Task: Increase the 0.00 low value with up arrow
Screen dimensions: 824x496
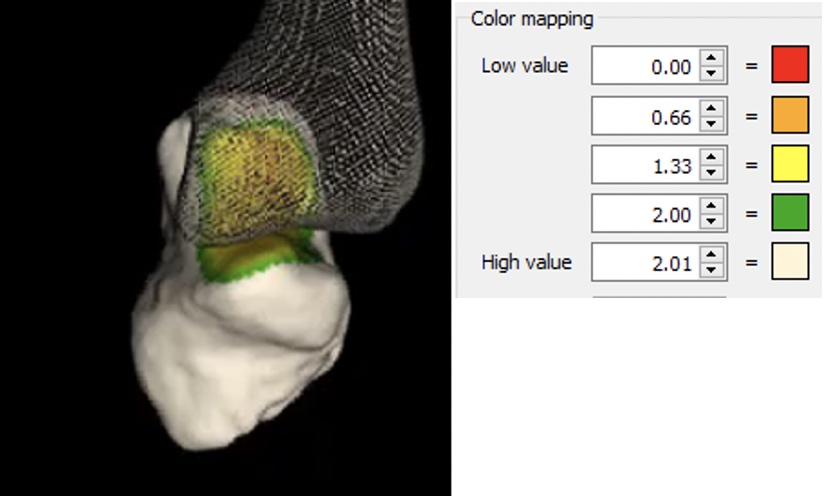Action: pos(712,57)
